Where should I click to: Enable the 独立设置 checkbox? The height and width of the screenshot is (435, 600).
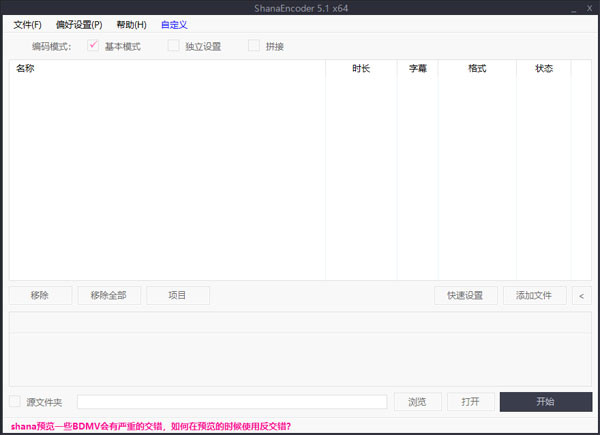click(174, 46)
